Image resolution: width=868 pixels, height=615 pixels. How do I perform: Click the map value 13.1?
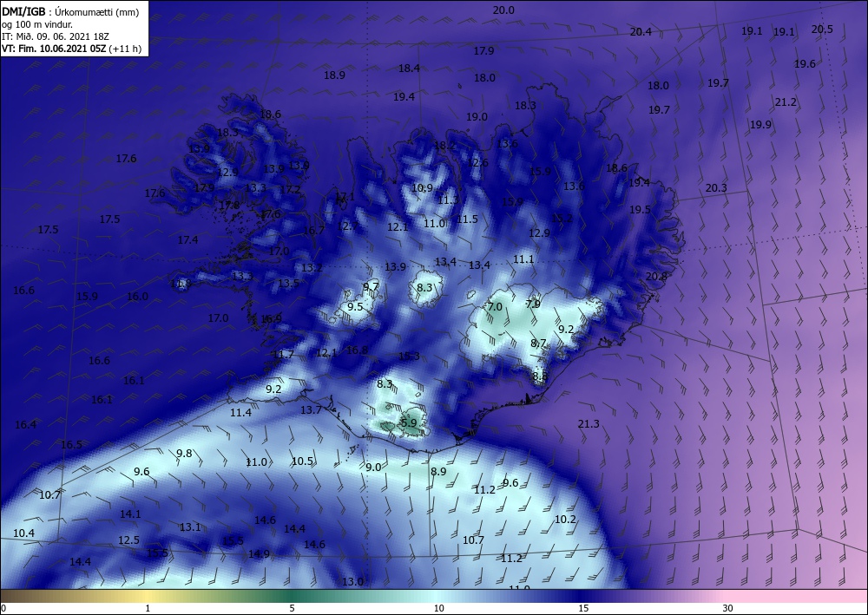pyautogui.click(x=190, y=527)
